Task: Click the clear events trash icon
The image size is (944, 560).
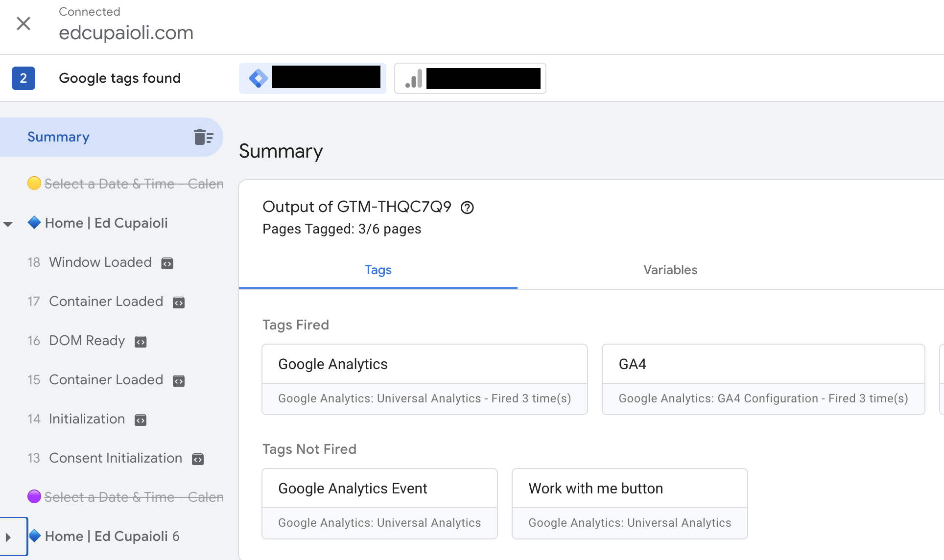Action: tap(203, 137)
